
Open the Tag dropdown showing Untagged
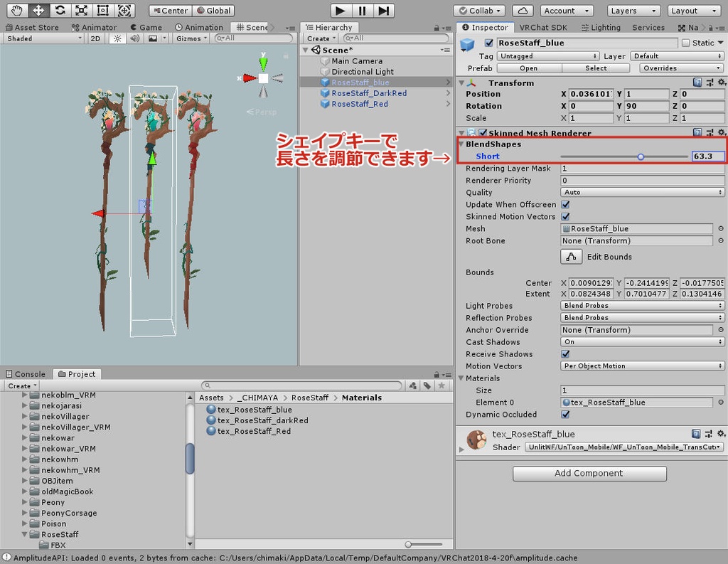pyautogui.click(x=547, y=55)
